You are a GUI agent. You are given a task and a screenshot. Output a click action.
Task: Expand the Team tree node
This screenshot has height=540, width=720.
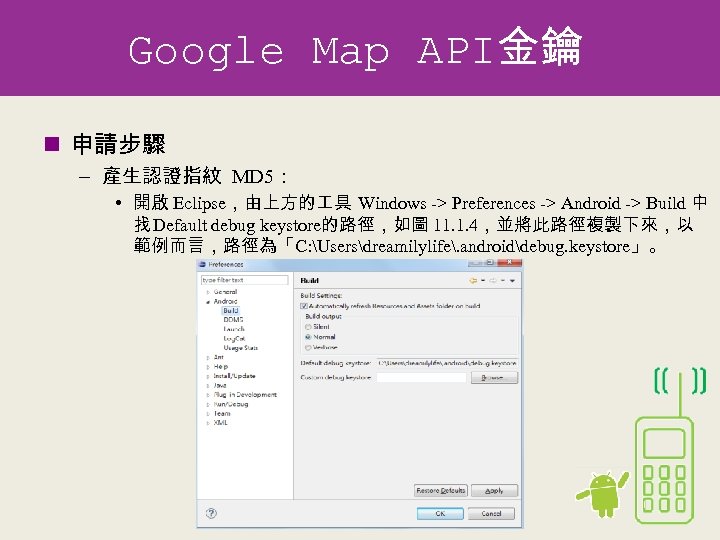pos(208,414)
